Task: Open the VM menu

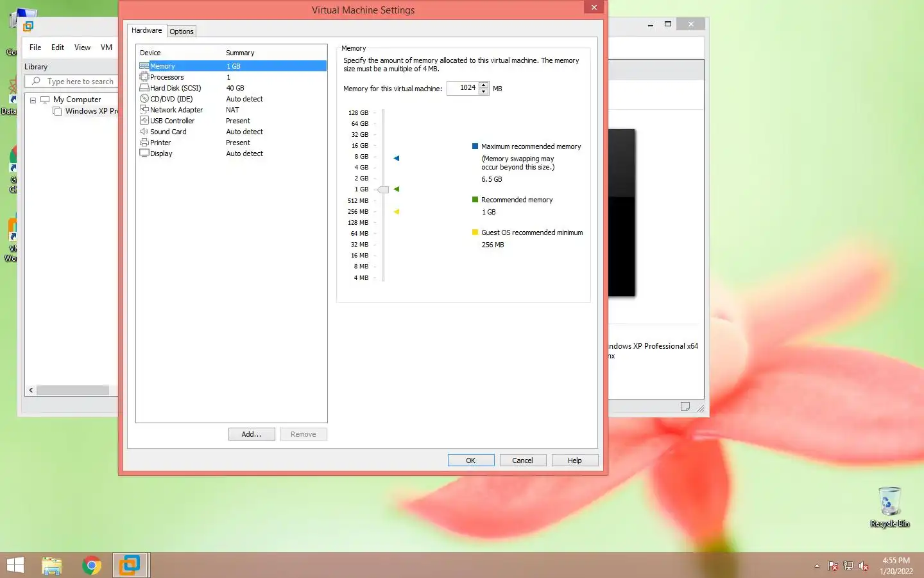Action: [x=107, y=48]
